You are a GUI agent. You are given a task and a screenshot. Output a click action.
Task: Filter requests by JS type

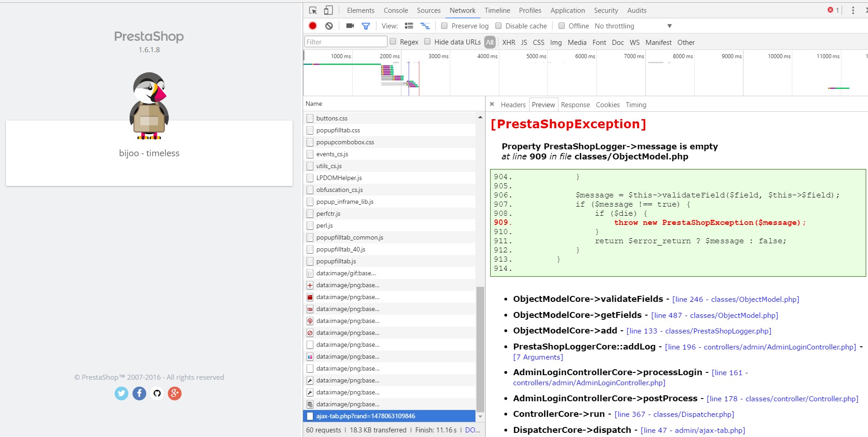524,42
